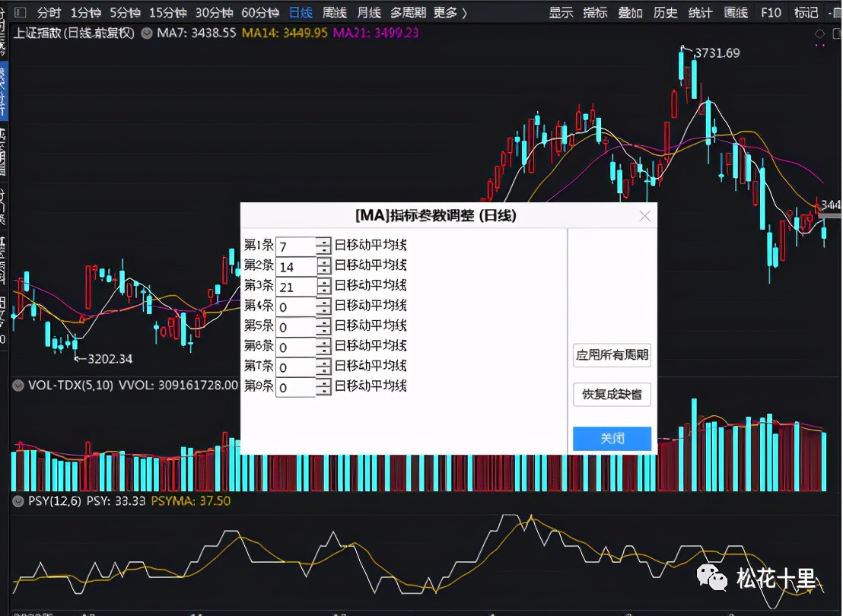This screenshot has width=843, height=616.
Task: Focus the 第8条 value field
Action: [x=296, y=388]
